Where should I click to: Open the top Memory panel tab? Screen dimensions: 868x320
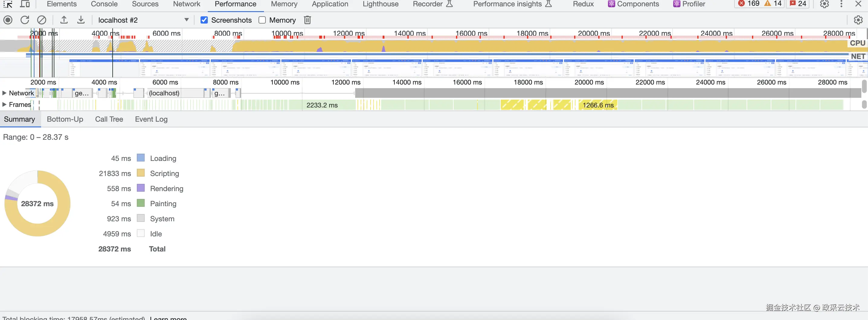[x=284, y=4]
